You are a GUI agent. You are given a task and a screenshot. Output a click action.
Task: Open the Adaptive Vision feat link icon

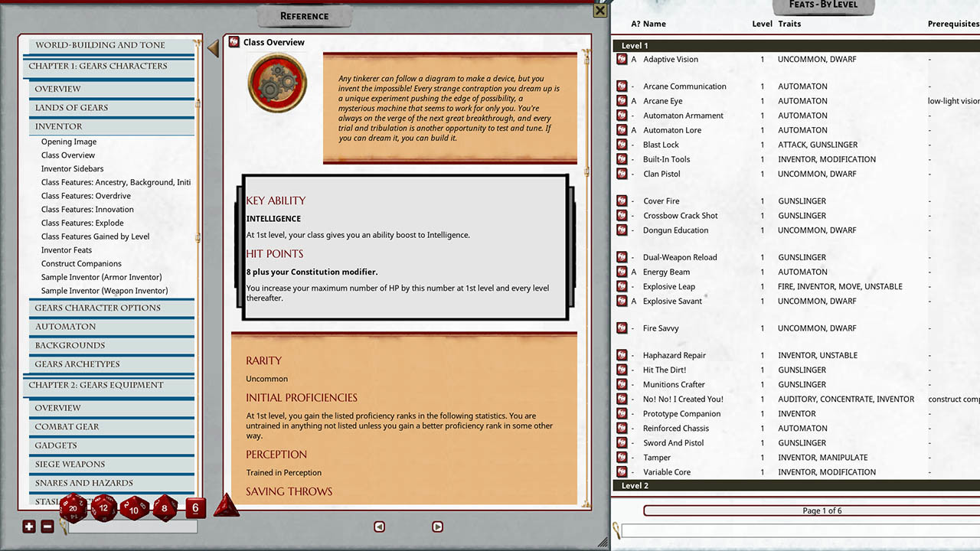coord(620,59)
